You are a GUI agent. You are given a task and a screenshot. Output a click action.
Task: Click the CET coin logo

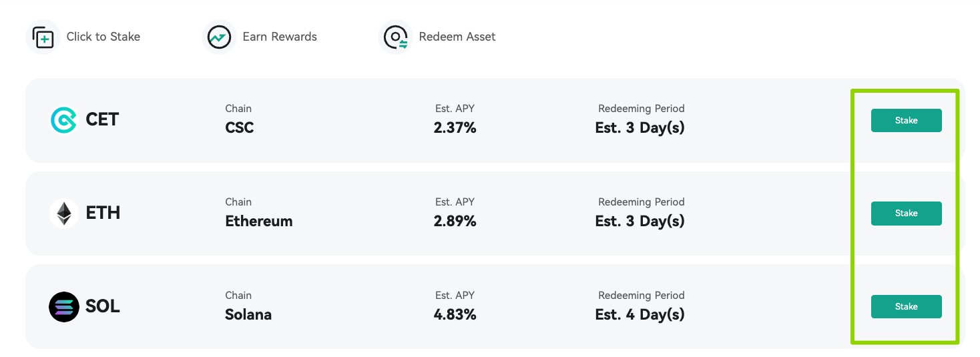point(64,120)
